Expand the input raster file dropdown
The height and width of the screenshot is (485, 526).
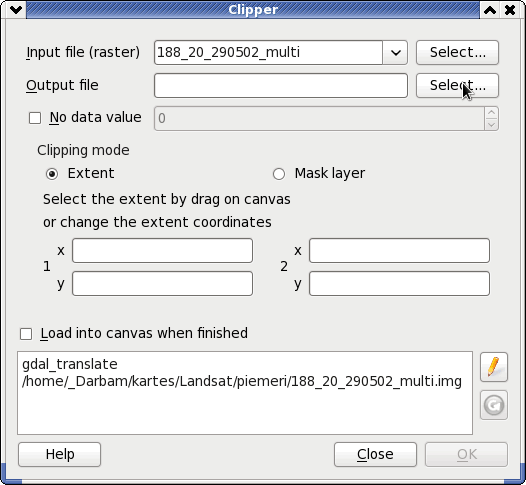[x=395, y=53]
